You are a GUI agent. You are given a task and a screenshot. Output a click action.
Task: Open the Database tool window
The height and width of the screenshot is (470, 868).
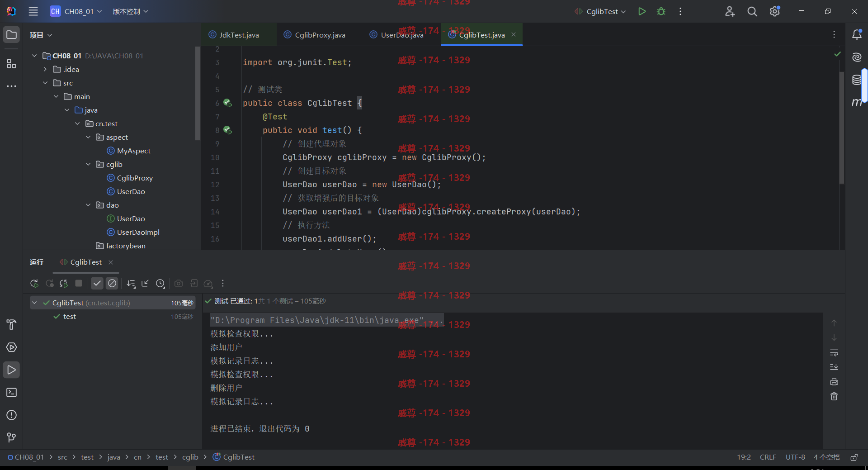tap(857, 80)
